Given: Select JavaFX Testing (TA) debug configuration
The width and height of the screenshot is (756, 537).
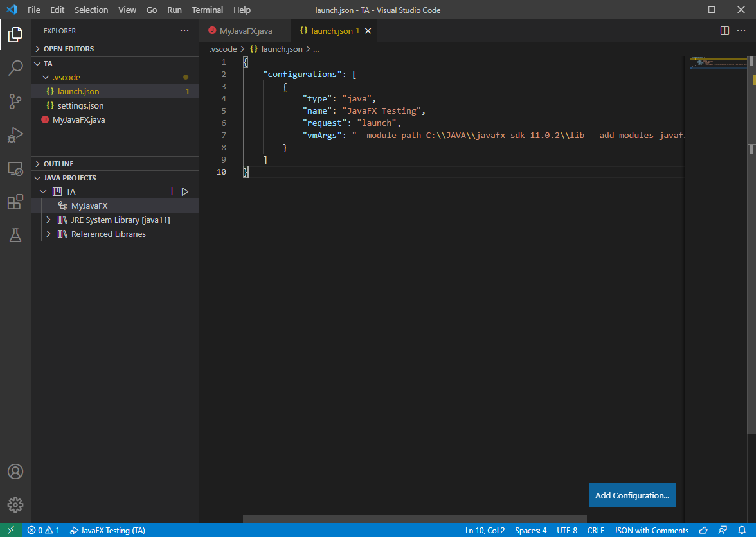Looking at the screenshot, I should tap(107, 531).
